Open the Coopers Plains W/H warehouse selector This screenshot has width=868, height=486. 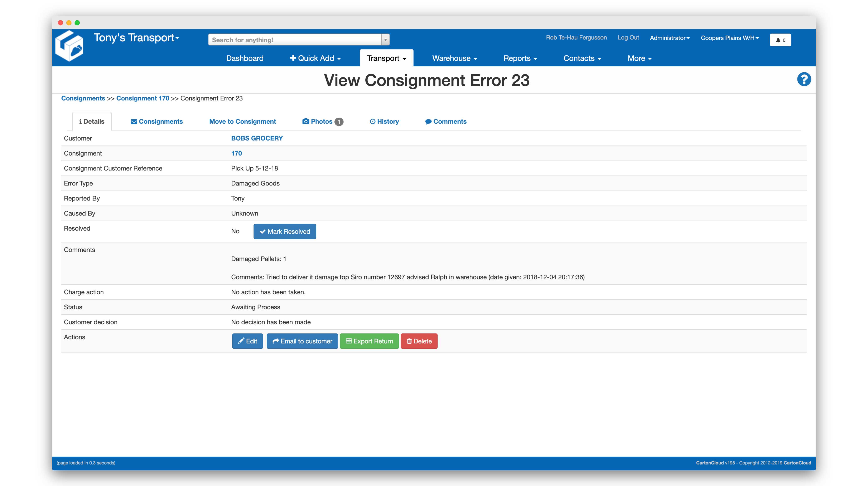[x=730, y=38]
